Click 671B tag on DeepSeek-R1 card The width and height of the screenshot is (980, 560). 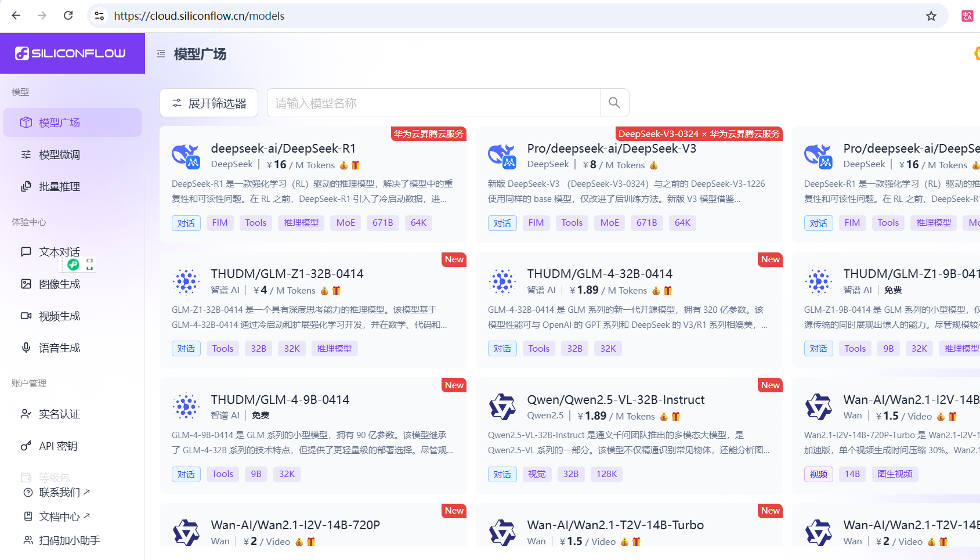tap(383, 223)
